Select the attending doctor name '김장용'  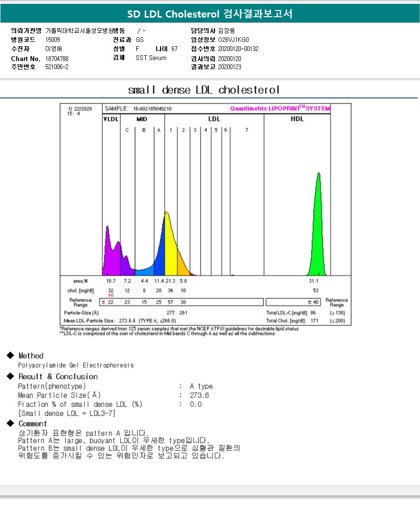227,30
